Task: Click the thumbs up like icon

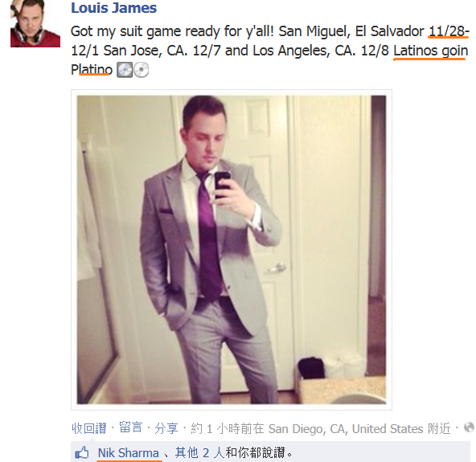Action: [82, 453]
